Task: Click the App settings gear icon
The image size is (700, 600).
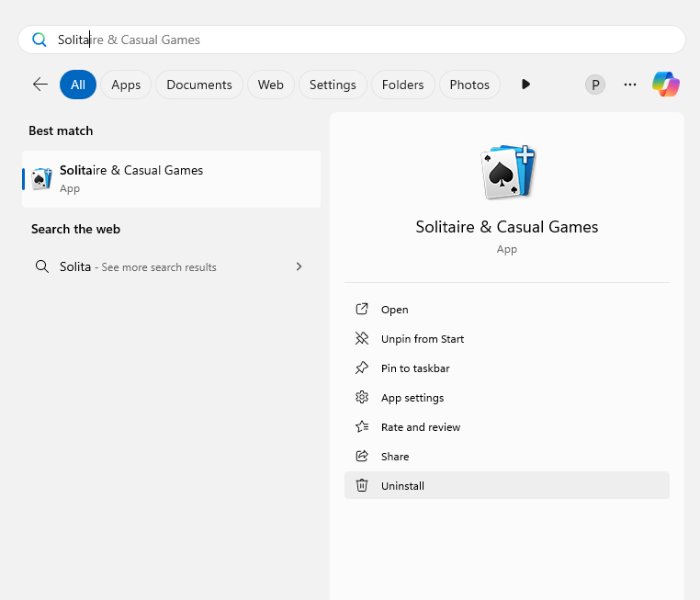Action: point(362,398)
